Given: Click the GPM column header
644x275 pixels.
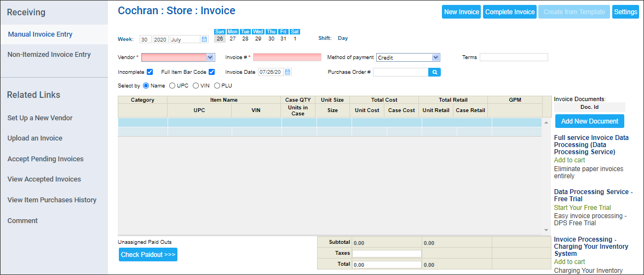Looking at the screenshot, I should pyautogui.click(x=515, y=100).
